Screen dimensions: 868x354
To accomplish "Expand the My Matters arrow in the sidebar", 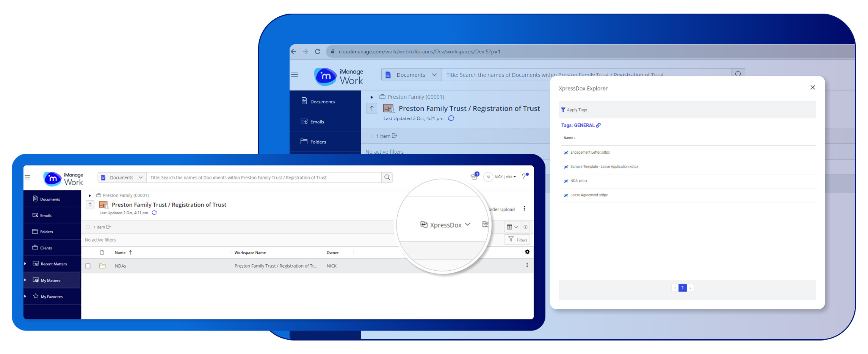I will (x=25, y=280).
